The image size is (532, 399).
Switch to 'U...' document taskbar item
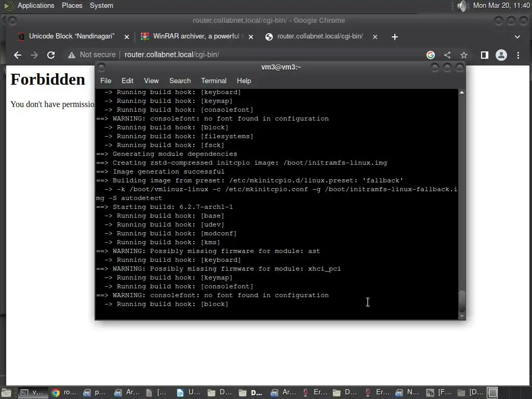(x=189, y=393)
